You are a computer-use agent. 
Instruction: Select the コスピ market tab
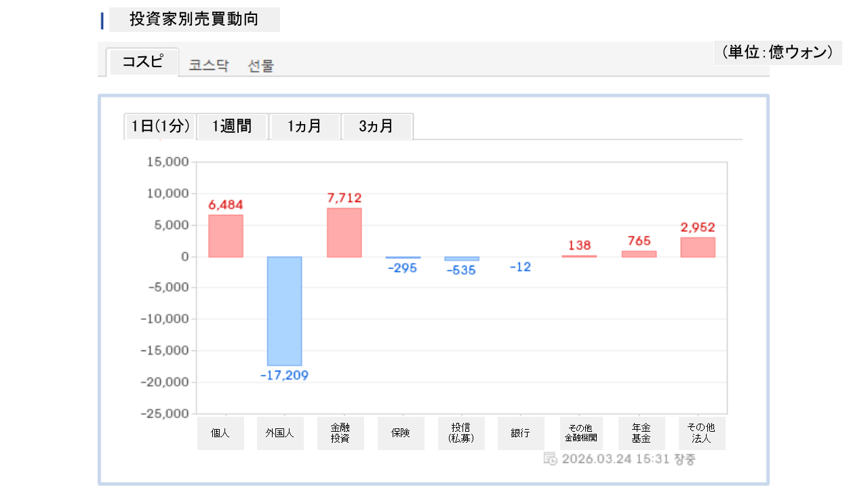pos(142,62)
